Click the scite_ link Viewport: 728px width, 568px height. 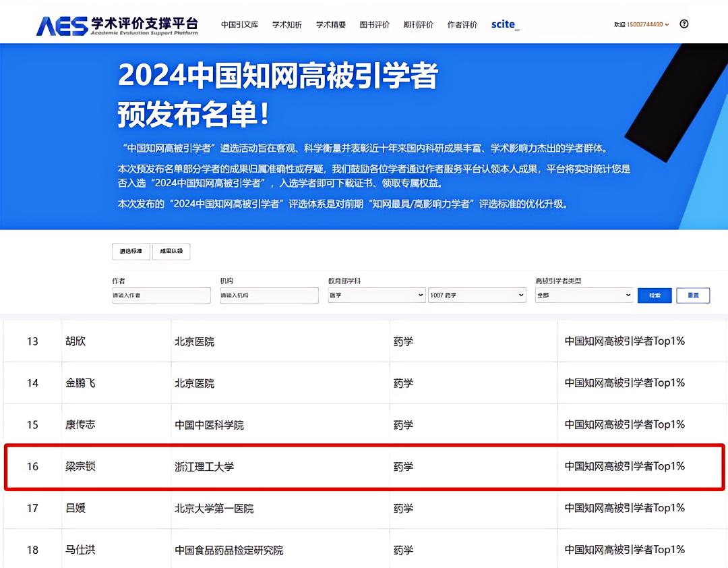pyautogui.click(x=505, y=24)
